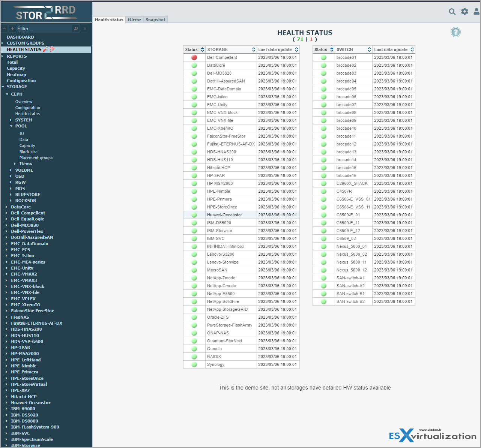Expand all tree nodes with plus button
481x448 pixels.
pyautogui.click(x=12, y=28)
